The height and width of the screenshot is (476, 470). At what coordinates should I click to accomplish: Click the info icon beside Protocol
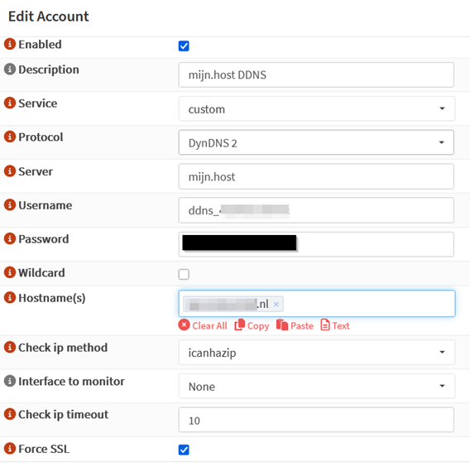10,137
